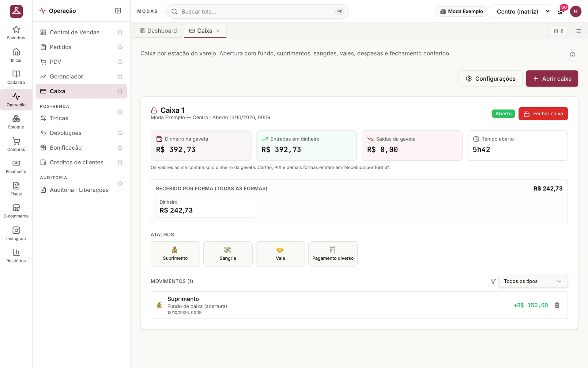Focus the Buscar tela search field
Viewport: 588px width, 368px height.
point(258,11)
